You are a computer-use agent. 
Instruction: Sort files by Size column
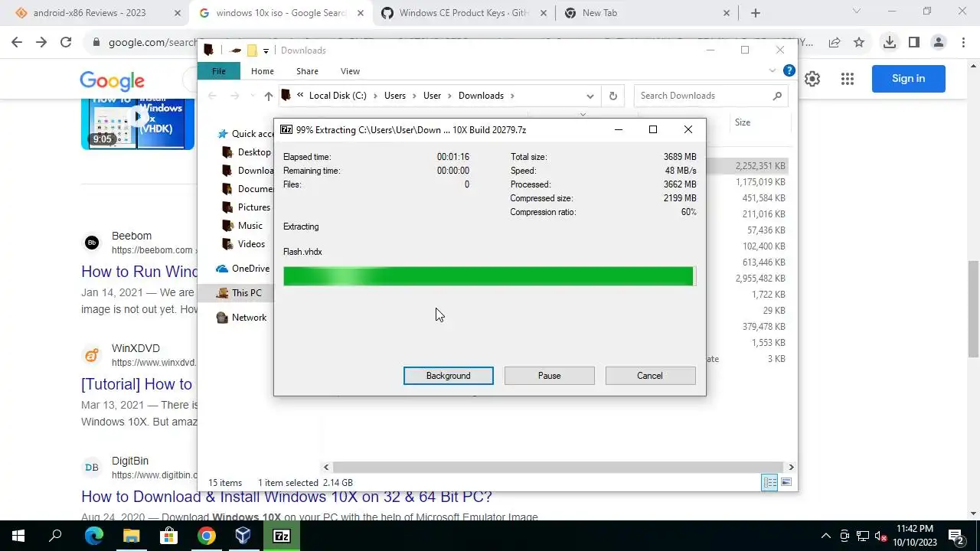click(x=743, y=122)
